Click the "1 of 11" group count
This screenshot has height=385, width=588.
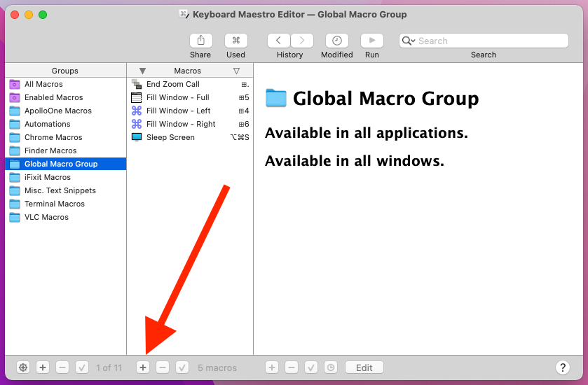109,367
